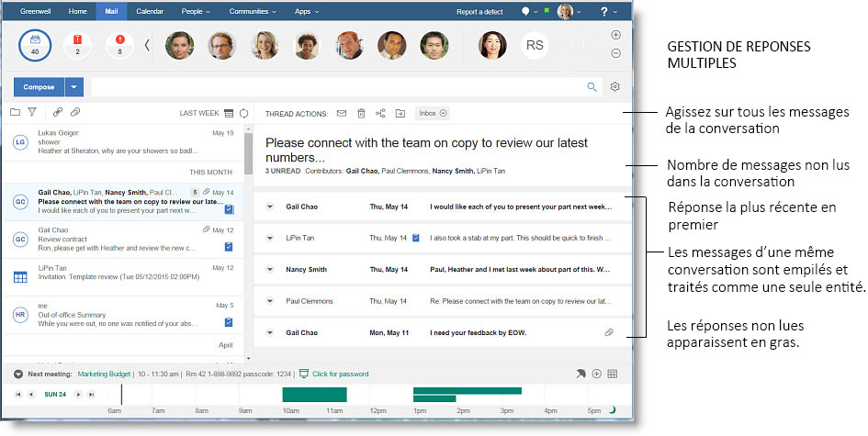Add a calendar entry with the circled plus
The width and height of the screenshot is (868, 436).
click(x=597, y=374)
